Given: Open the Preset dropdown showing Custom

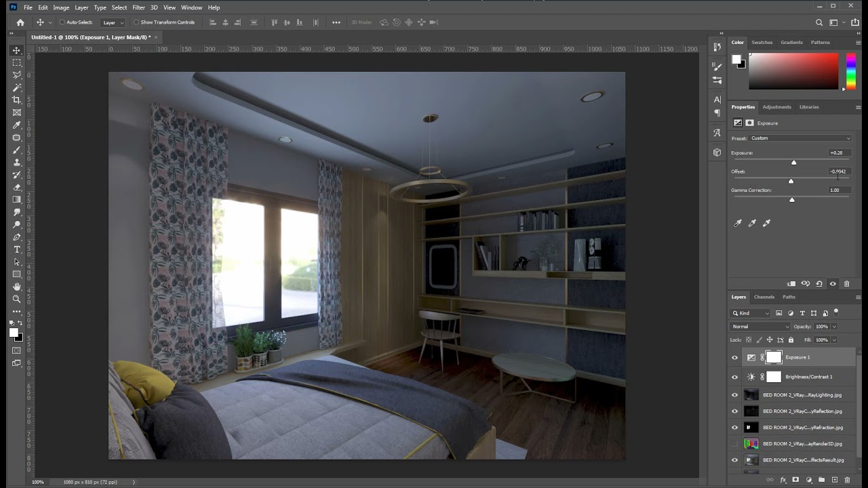Looking at the screenshot, I should 800,138.
